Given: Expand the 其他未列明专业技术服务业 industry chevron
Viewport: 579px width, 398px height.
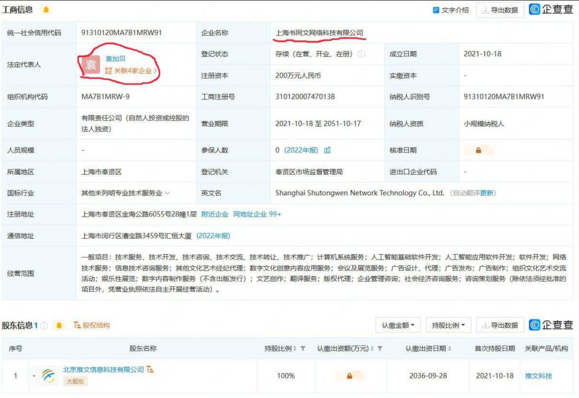Looking at the screenshot, I should [x=168, y=193].
